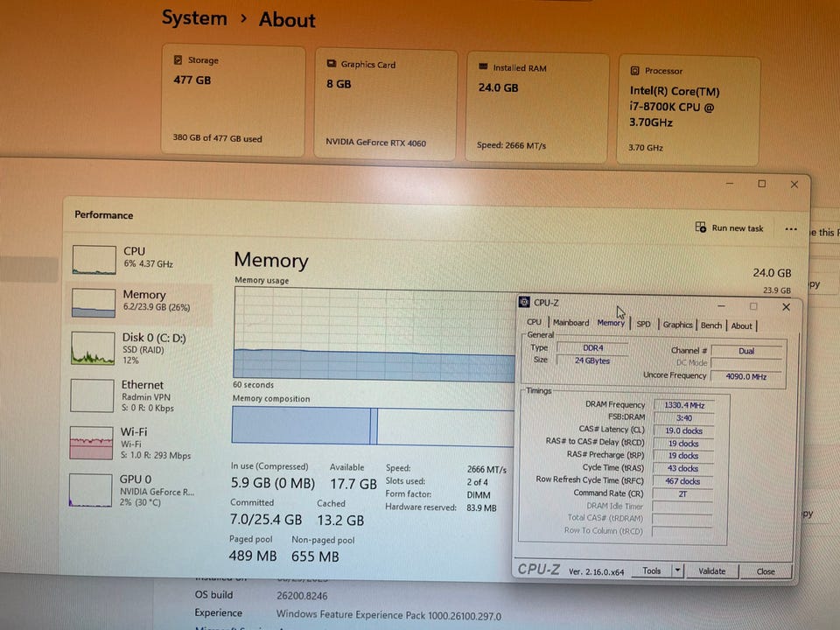Open the About tab in CPU-Z

741,325
